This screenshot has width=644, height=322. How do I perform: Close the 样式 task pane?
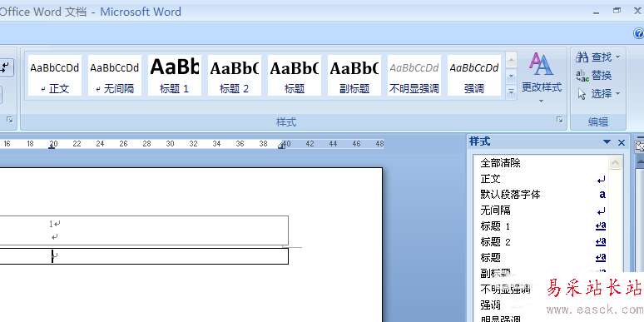point(622,142)
